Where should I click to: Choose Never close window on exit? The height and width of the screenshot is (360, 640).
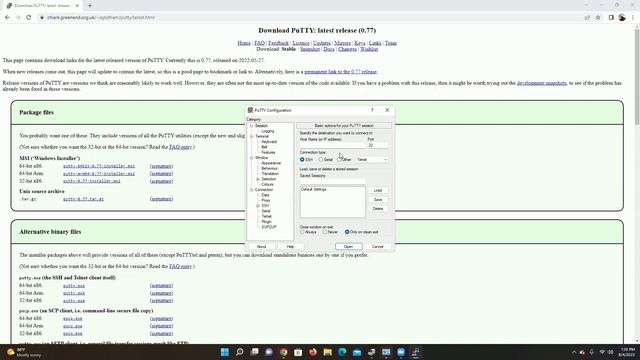tap(325, 232)
